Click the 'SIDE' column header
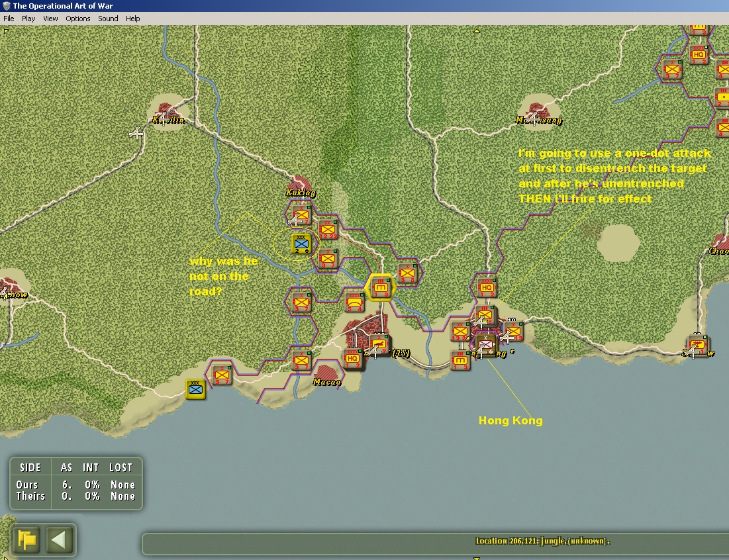 click(30, 467)
